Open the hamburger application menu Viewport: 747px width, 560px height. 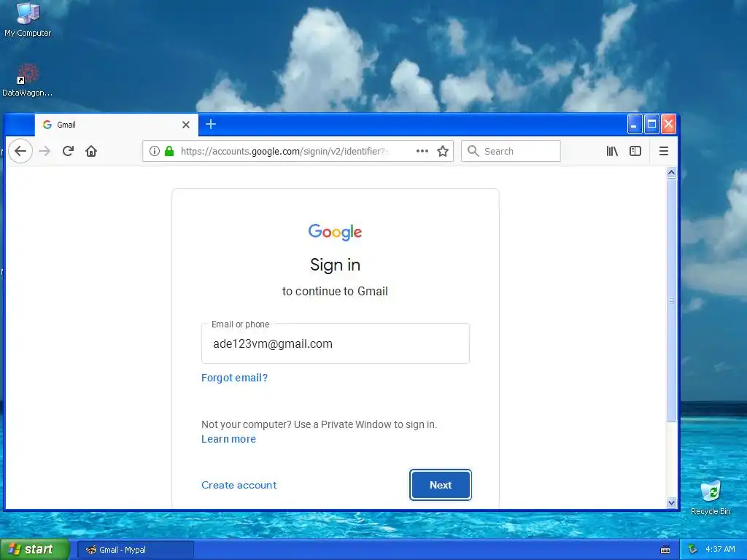pyautogui.click(x=664, y=151)
